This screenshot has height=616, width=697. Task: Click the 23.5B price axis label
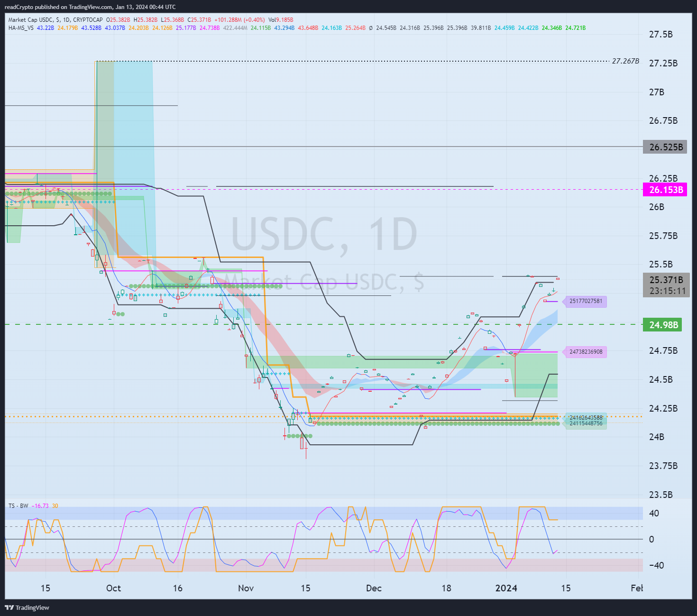(661, 495)
